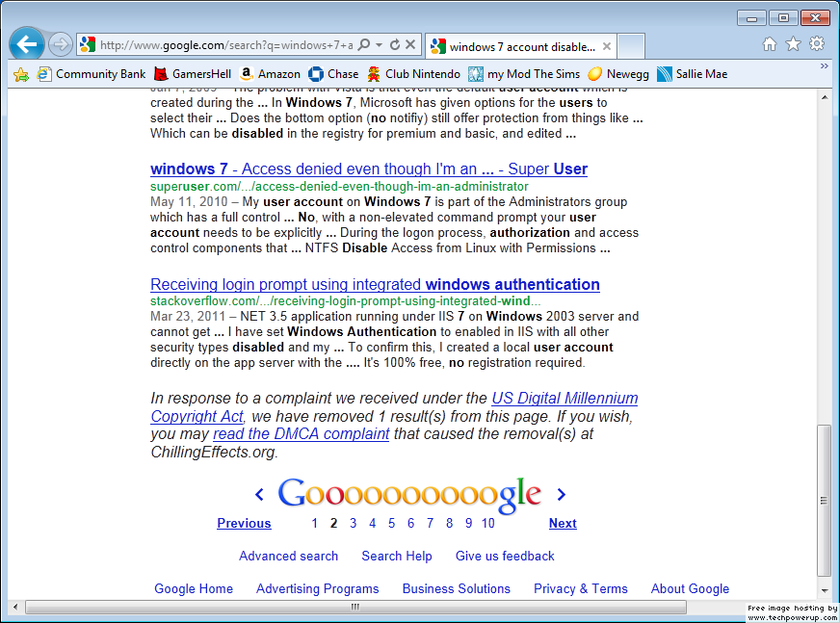Open 'read the DMCA complaint' link
The height and width of the screenshot is (623, 840).
tap(302, 433)
